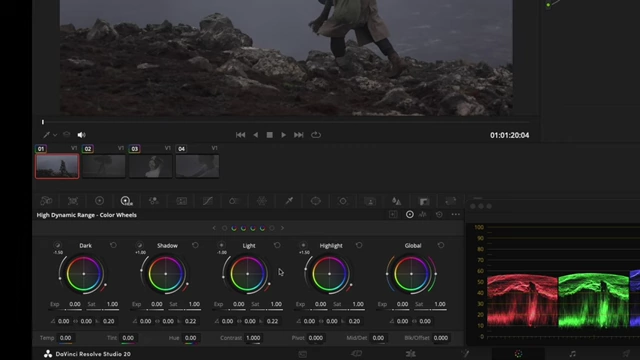Screen dimensions: 640x360
Task: Open the Color Warper palette
Action: (x=262, y=201)
